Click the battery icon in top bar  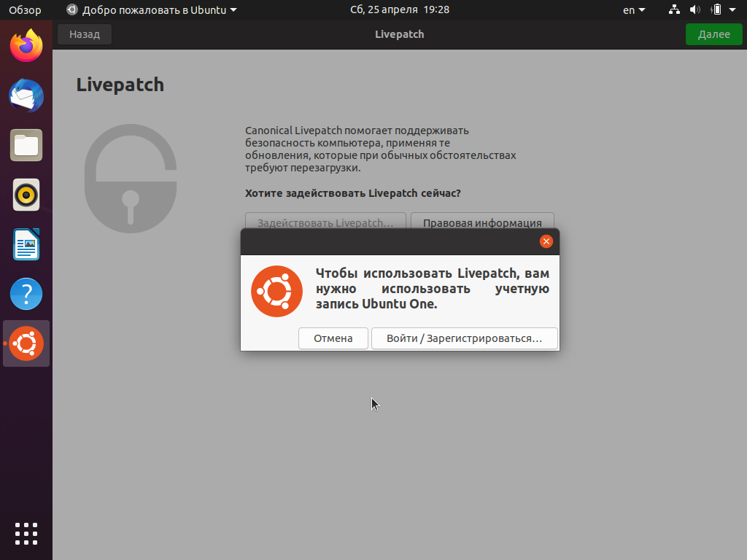coord(716,9)
